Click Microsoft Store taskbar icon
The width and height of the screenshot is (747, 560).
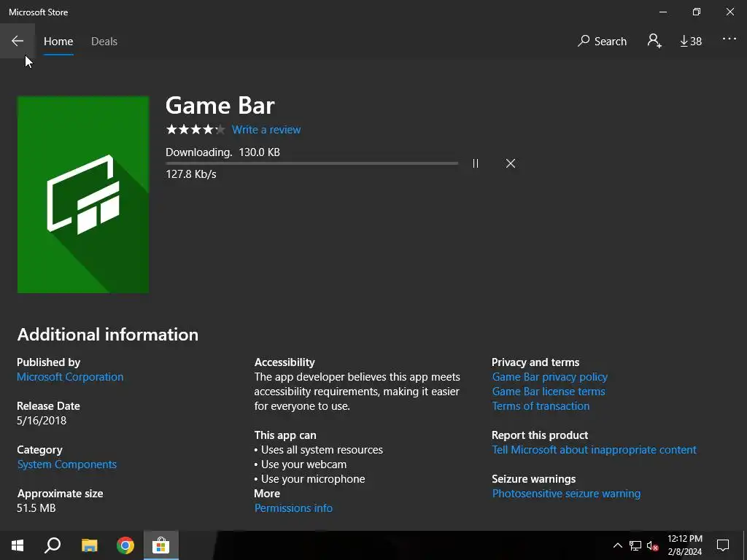click(161, 545)
